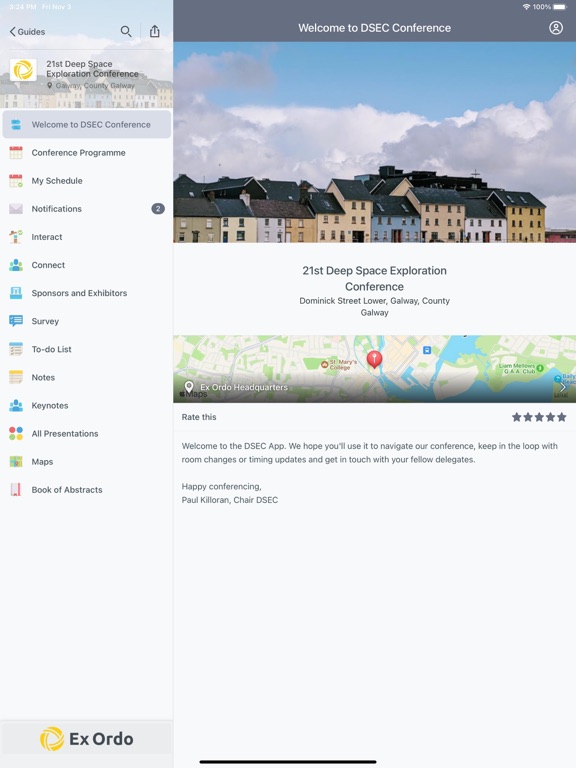The width and height of the screenshot is (576, 768).
Task: Open the Notes section
Action: pos(87,377)
